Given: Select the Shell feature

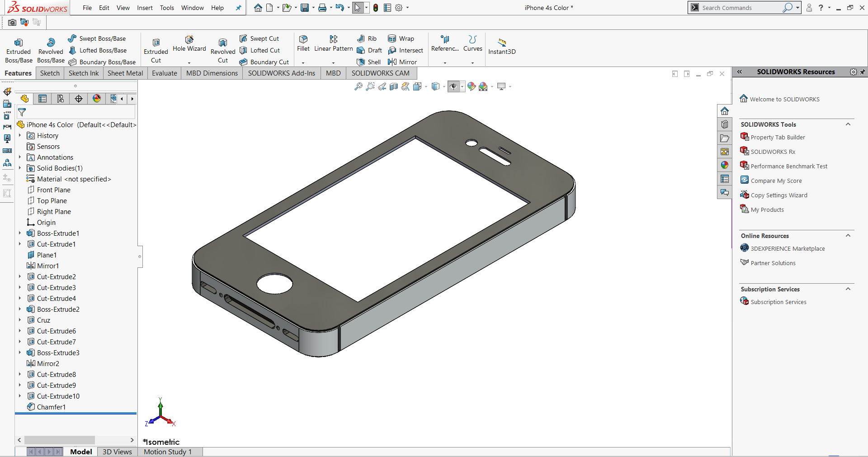Looking at the screenshot, I should coord(369,62).
